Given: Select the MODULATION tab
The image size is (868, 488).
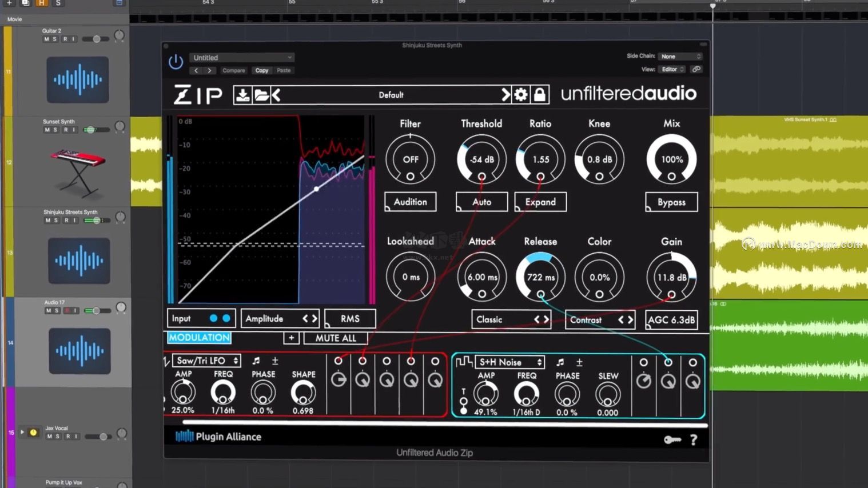Looking at the screenshot, I should pyautogui.click(x=198, y=338).
